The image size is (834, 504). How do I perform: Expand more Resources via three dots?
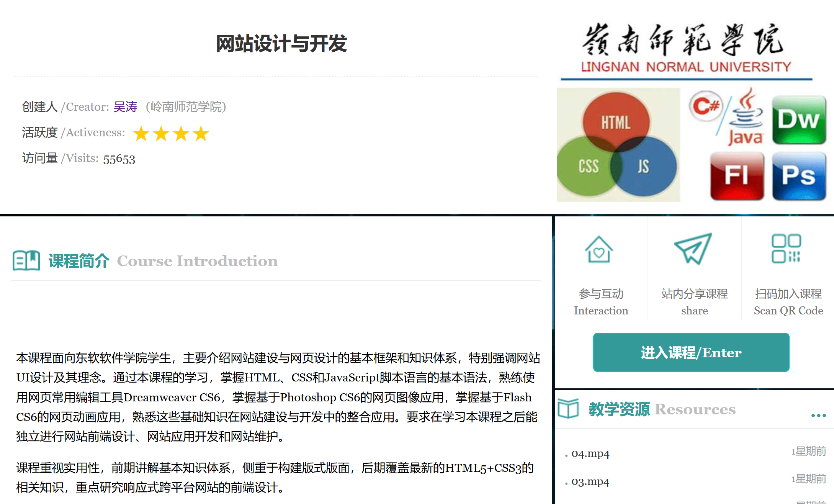[818, 416]
